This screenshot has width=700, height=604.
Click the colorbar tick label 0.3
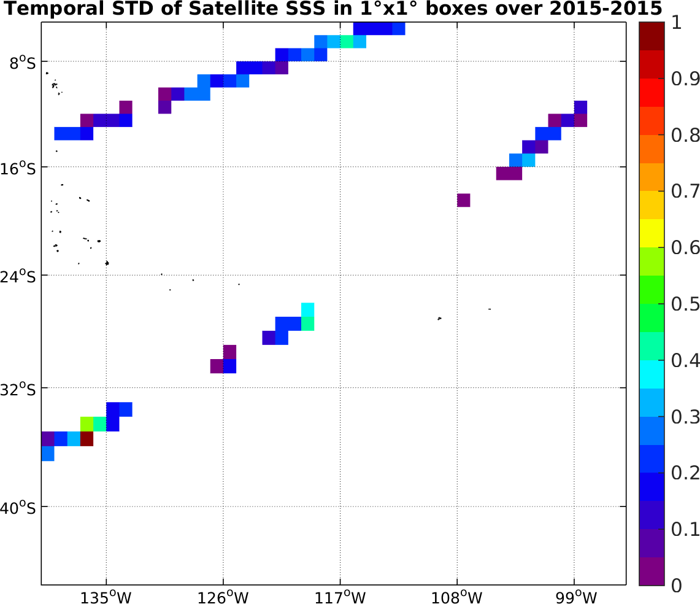[x=685, y=417]
